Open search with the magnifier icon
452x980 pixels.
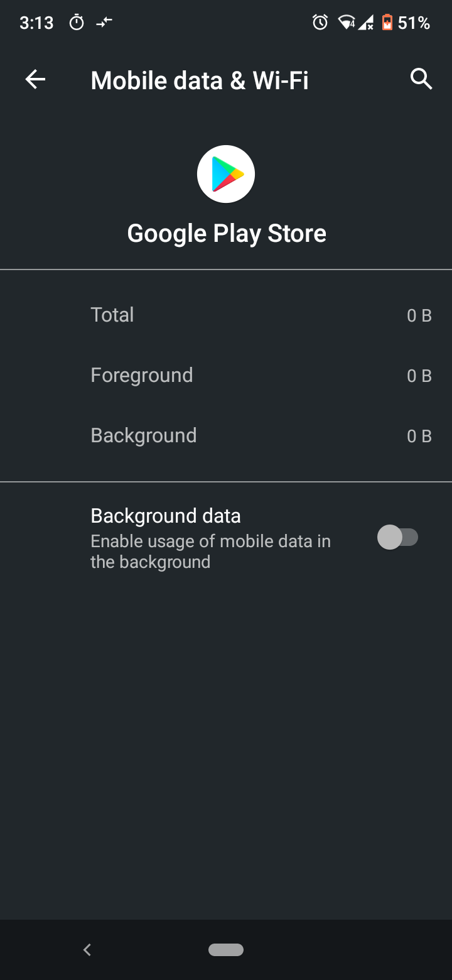(421, 79)
